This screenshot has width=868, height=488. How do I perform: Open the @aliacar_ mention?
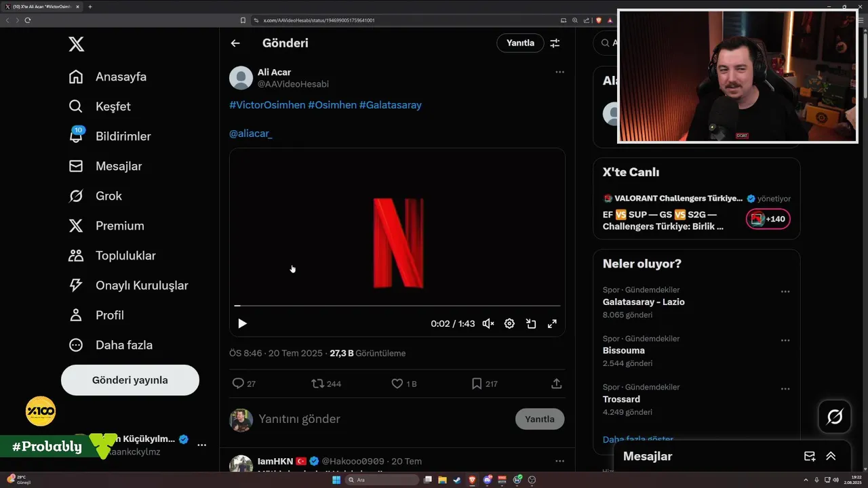[251, 134]
